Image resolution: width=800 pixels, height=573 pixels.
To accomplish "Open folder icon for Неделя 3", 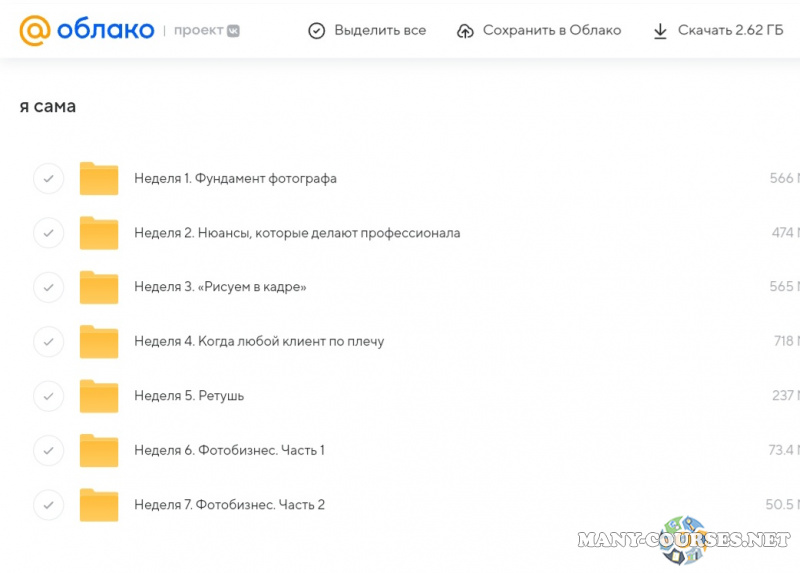I will point(99,288).
